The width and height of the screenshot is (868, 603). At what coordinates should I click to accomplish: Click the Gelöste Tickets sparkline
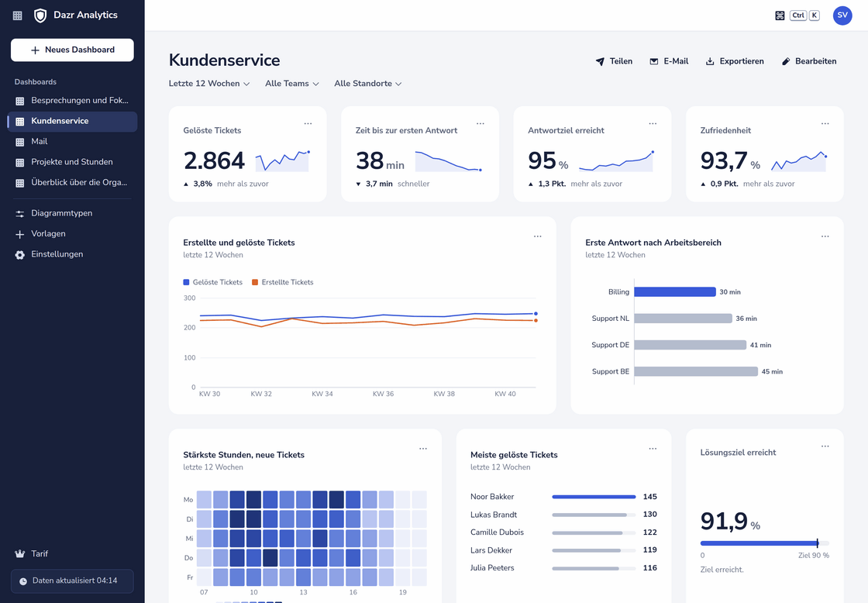(282, 160)
